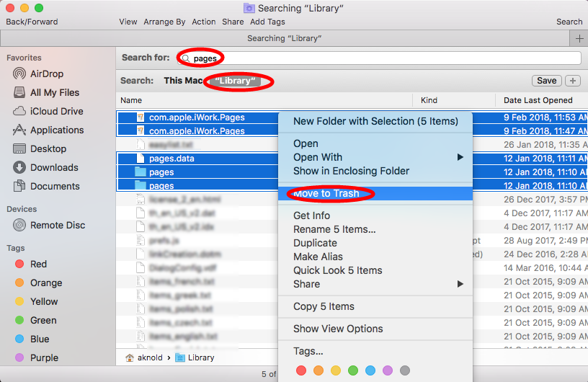The width and height of the screenshot is (588, 382).
Task: Filter by the Green tag in the sidebar
Action: [x=19, y=320]
